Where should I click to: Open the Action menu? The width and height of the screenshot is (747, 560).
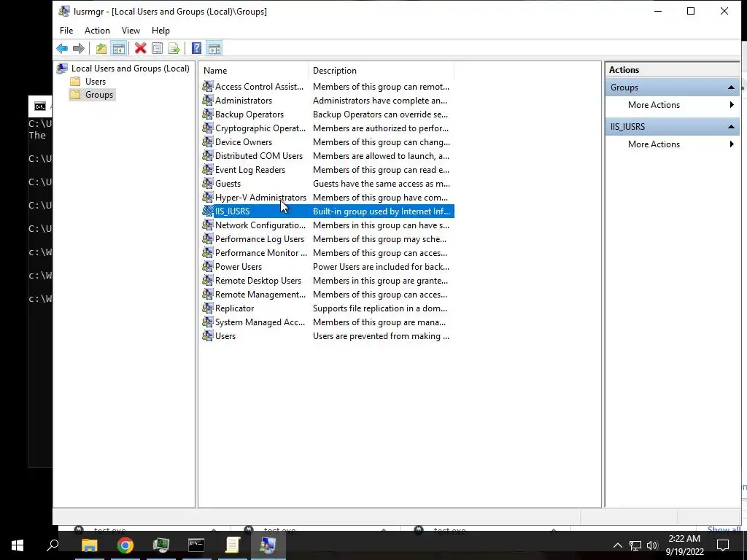pos(97,31)
